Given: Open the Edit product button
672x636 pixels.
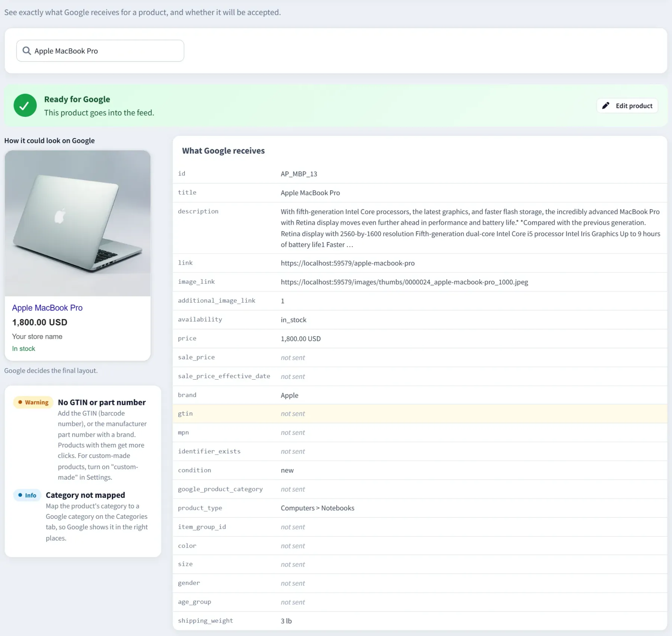Looking at the screenshot, I should pos(627,106).
